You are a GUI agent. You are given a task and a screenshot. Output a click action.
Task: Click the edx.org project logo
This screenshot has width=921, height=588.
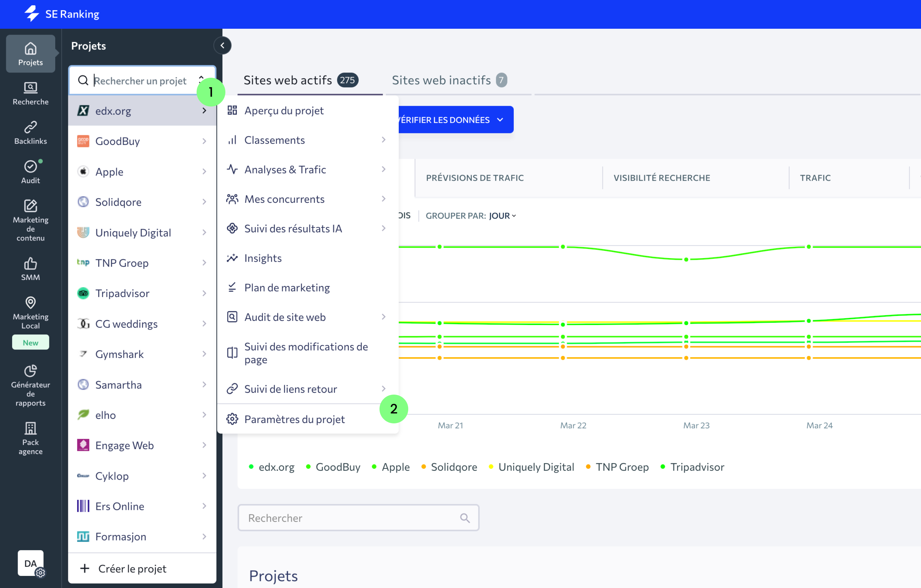[83, 111]
